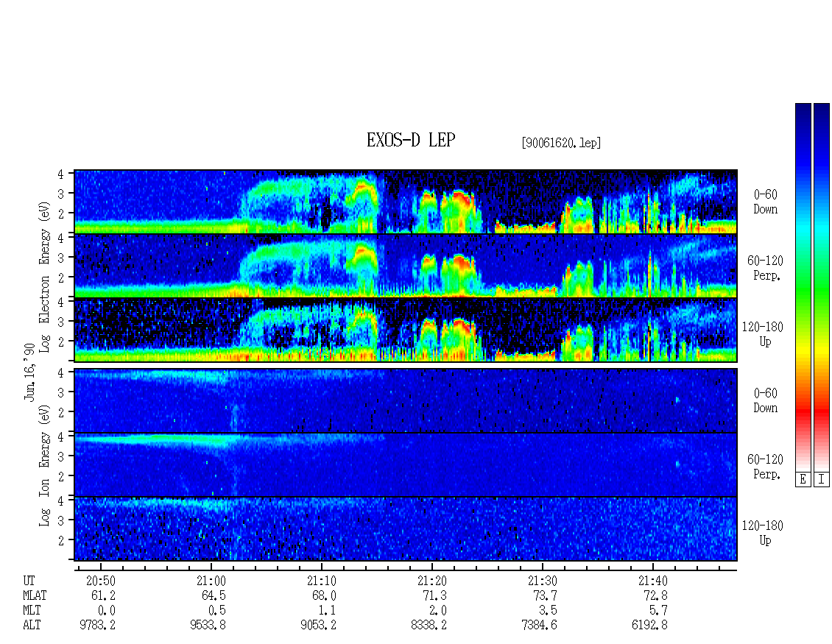
Task: Click MLAT value 71.3
Action: (x=434, y=595)
